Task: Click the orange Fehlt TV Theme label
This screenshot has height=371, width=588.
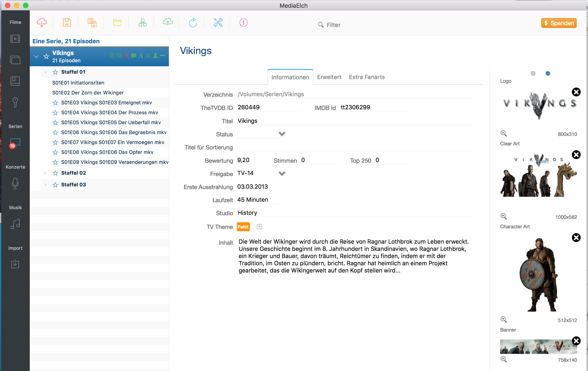Action: click(x=243, y=227)
